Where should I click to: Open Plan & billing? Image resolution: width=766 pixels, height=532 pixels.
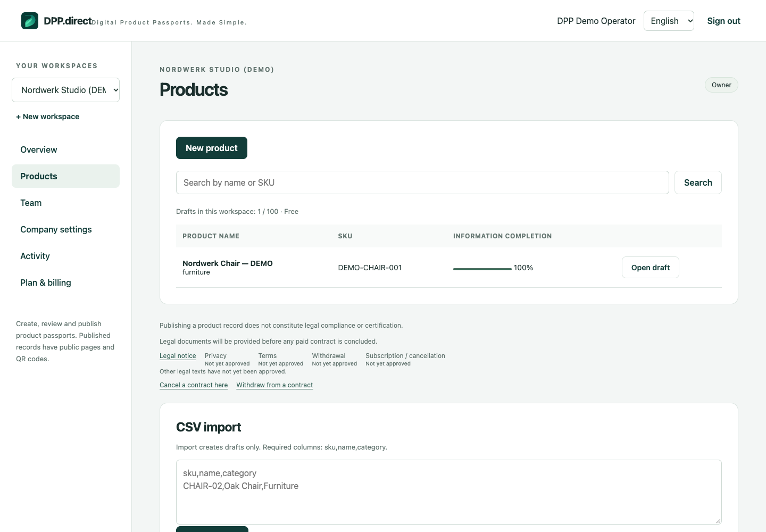pyautogui.click(x=65, y=282)
